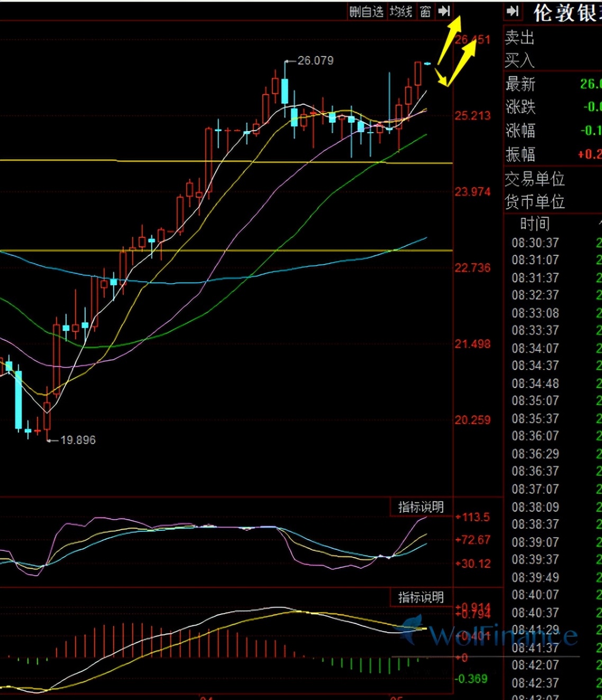The width and height of the screenshot is (602, 700).
Task: Select the tick row at 08:39:49
Action: [555, 577]
